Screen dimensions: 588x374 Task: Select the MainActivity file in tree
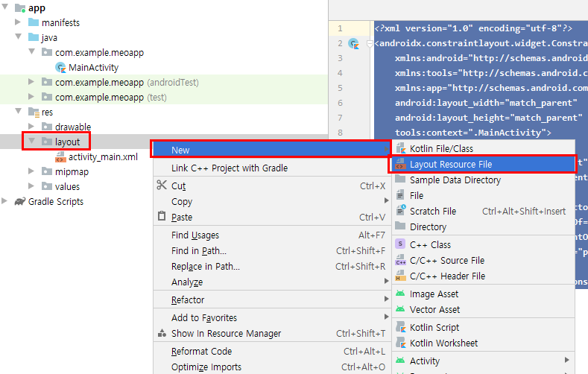(x=93, y=68)
